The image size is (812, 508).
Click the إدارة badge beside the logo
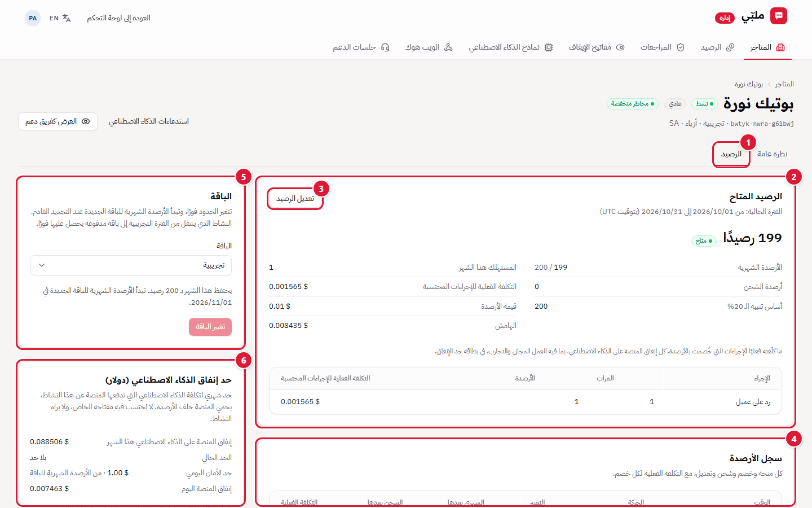click(x=725, y=18)
